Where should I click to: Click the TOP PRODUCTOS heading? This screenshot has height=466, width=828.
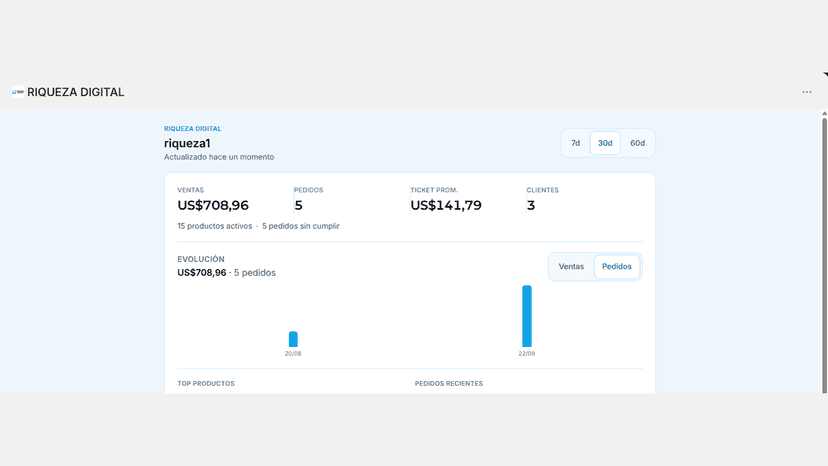point(206,384)
